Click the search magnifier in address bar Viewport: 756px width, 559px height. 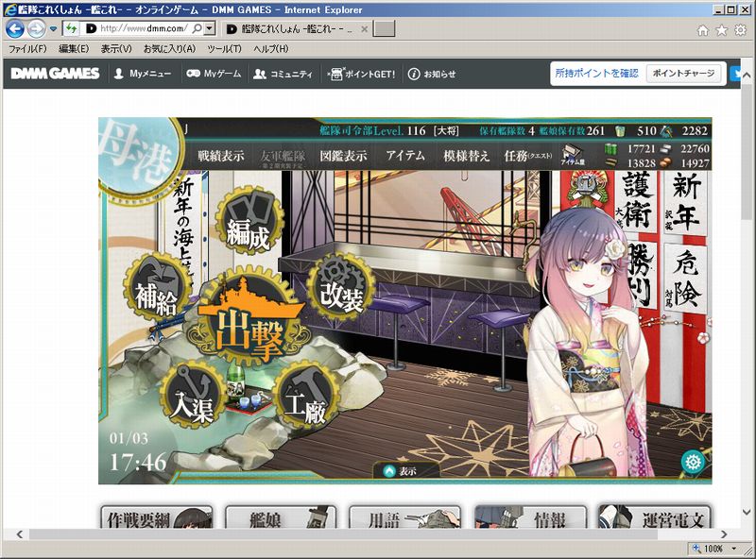click(x=197, y=29)
